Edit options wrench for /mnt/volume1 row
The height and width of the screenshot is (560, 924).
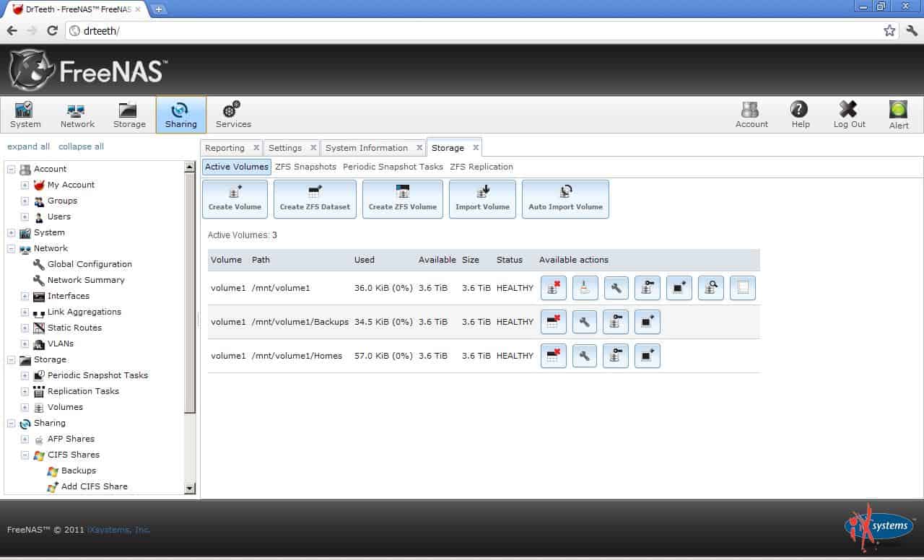point(616,288)
